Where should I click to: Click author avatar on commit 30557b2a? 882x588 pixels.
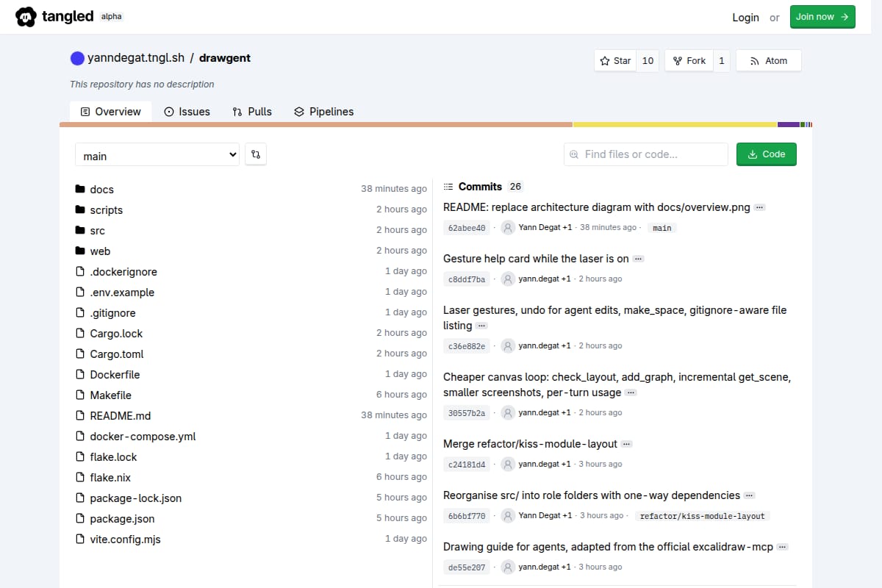tap(508, 413)
